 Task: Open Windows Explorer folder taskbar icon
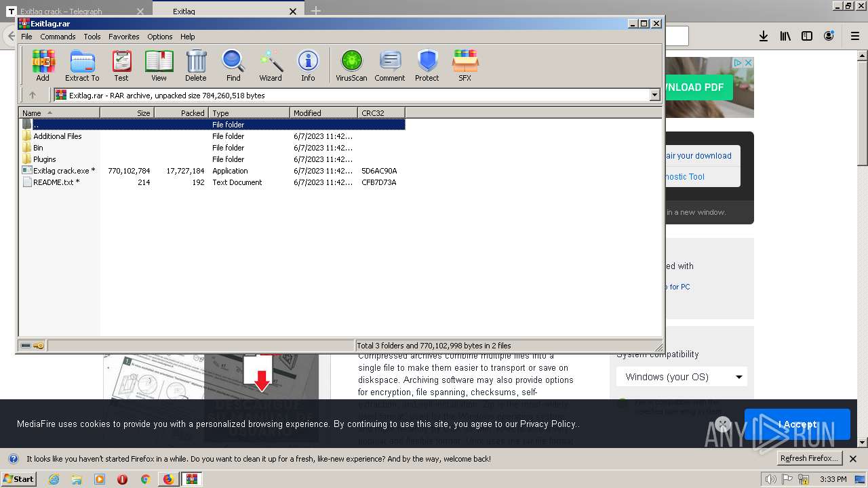(x=77, y=479)
